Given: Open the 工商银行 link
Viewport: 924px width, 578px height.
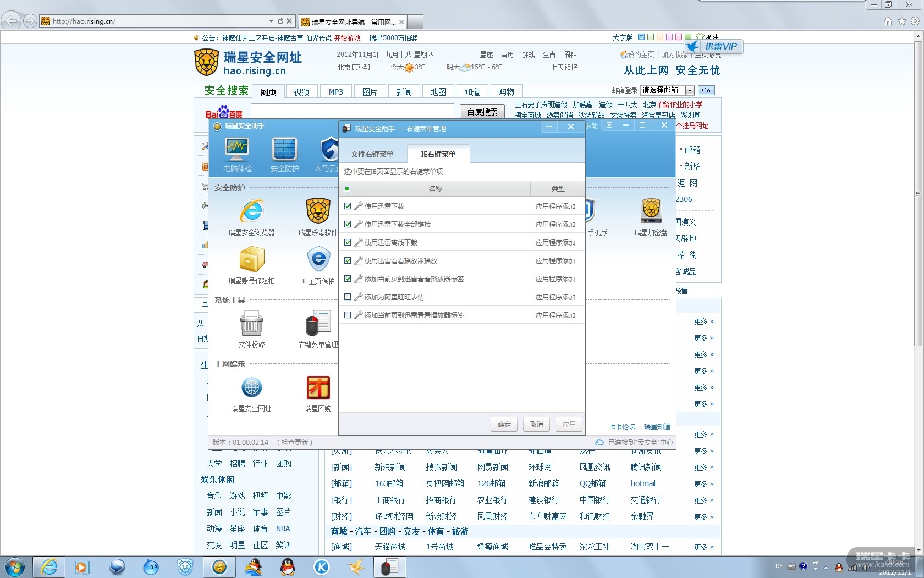Looking at the screenshot, I should click(390, 500).
